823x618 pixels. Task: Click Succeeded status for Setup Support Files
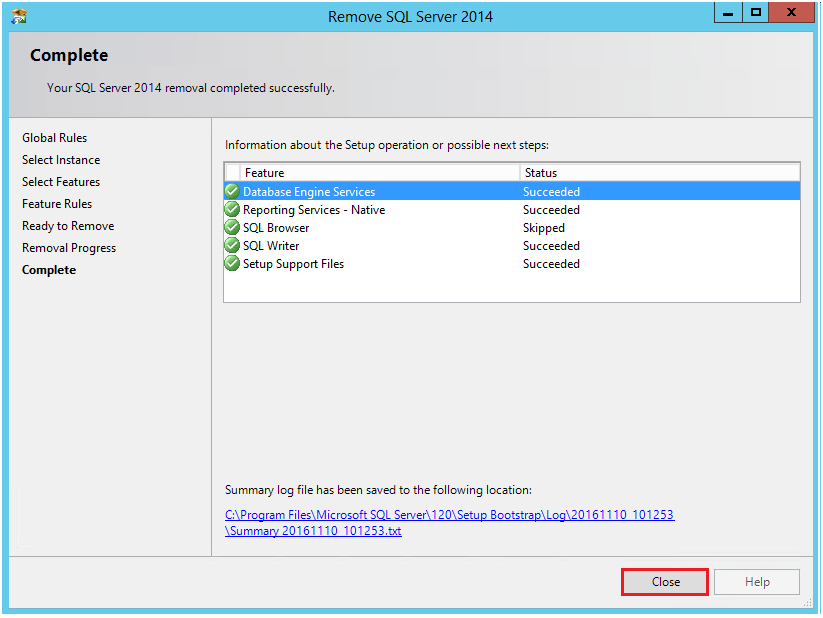[551, 264]
